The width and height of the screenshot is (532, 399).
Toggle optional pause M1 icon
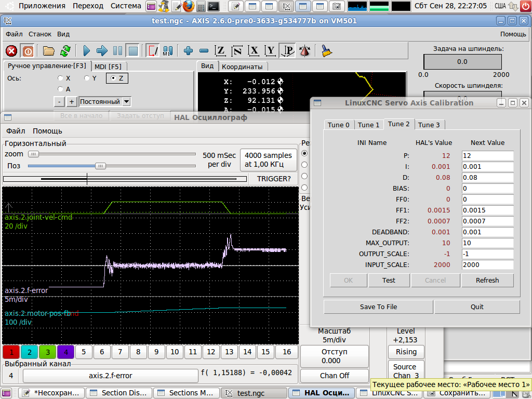168,51
